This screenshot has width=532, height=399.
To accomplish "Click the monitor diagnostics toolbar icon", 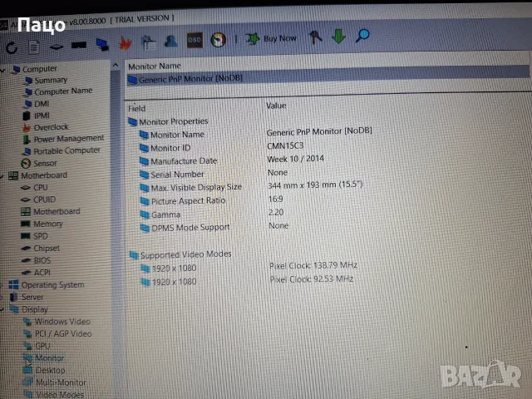I will point(102,44).
